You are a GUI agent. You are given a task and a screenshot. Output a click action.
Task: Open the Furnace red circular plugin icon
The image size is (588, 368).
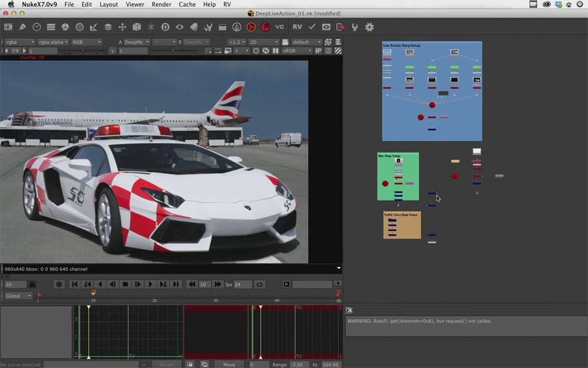point(251,27)
